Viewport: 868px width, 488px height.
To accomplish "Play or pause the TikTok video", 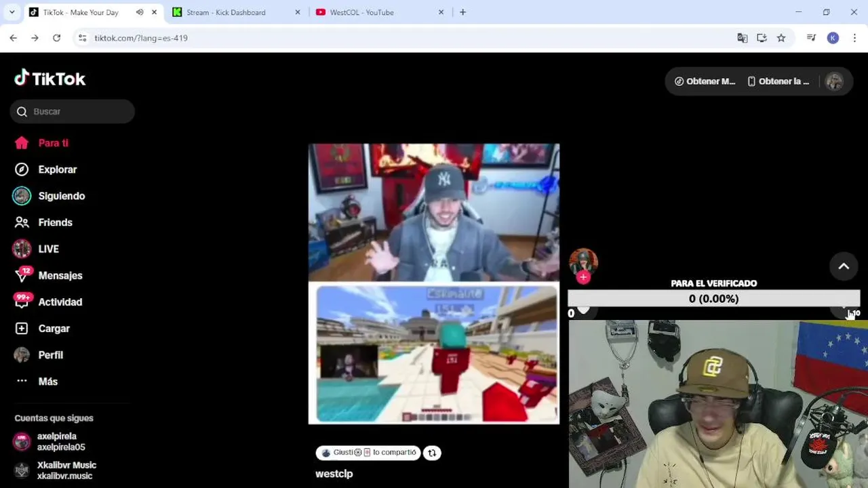I will pos(434,284).
